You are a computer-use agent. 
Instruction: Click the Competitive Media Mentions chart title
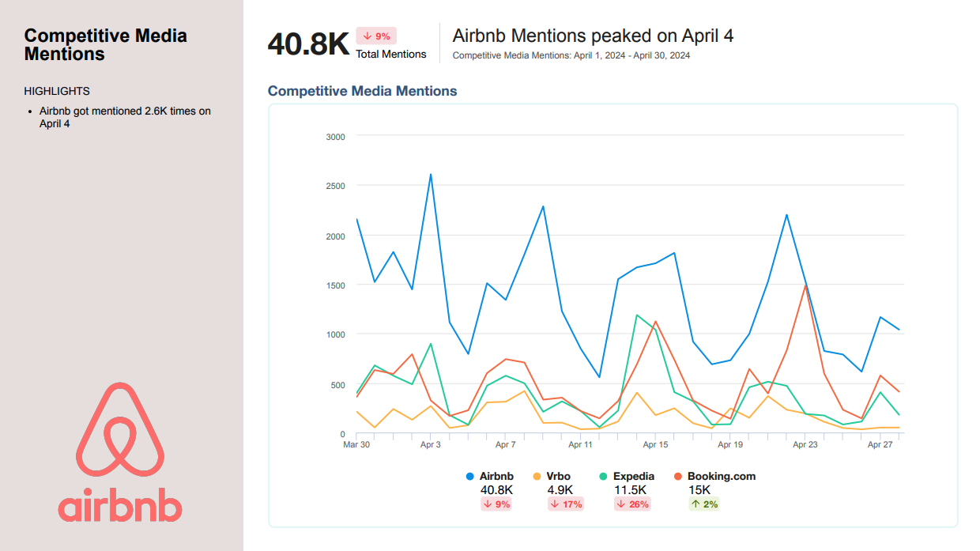coord(362,91)
